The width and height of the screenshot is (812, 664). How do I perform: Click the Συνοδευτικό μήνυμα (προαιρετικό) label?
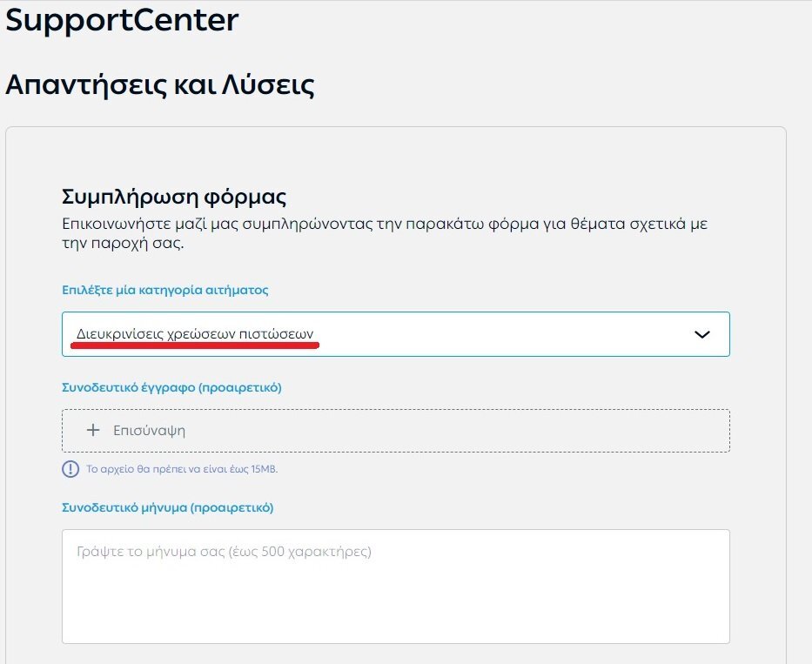(x=167, y=507)
